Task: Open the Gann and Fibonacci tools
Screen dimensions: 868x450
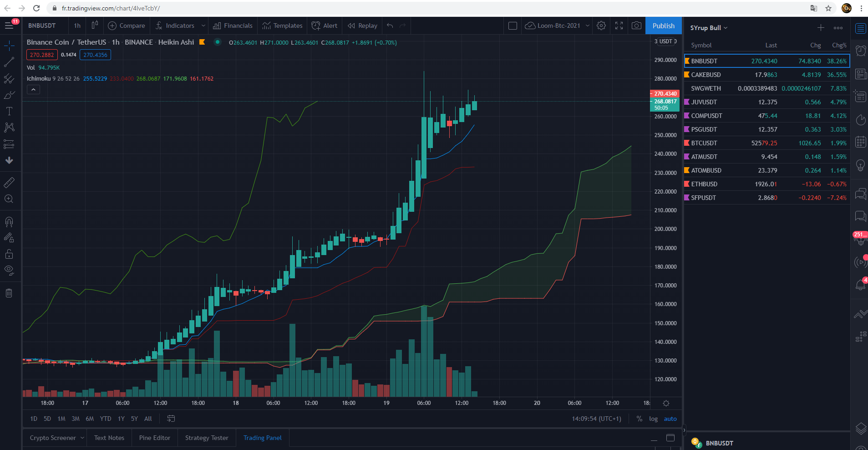Action: tap(9, 79)
